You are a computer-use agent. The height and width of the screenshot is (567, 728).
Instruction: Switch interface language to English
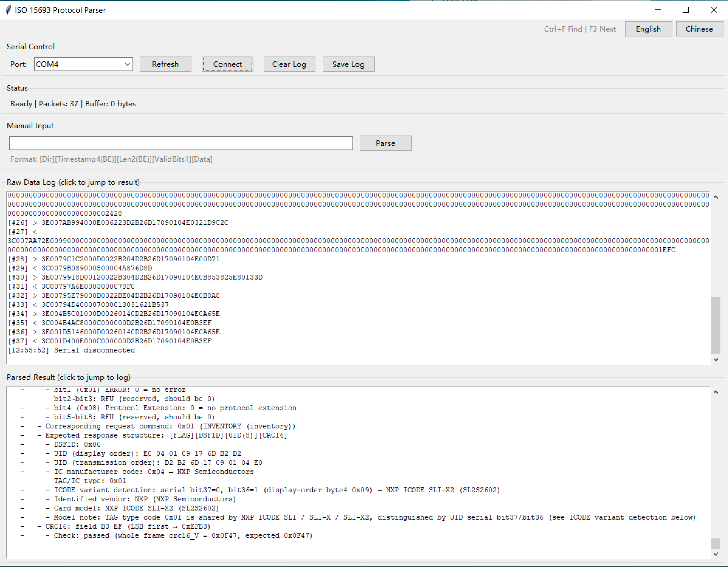click(x=648, y=29)
